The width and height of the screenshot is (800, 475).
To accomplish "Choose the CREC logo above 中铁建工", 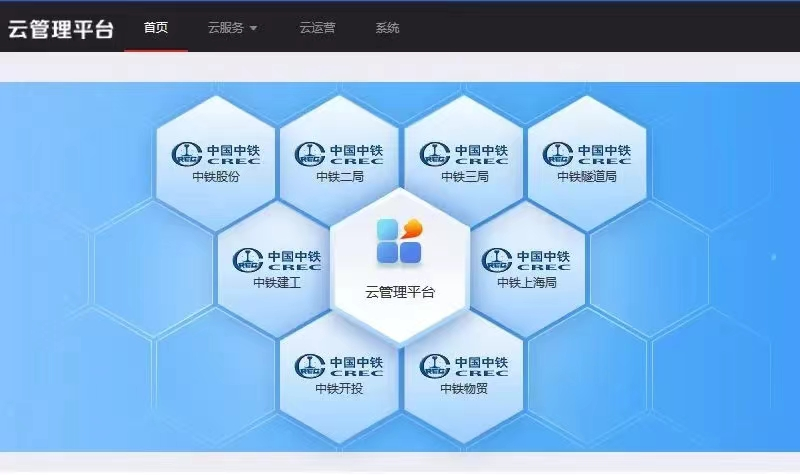I will [x=277, y=260].
